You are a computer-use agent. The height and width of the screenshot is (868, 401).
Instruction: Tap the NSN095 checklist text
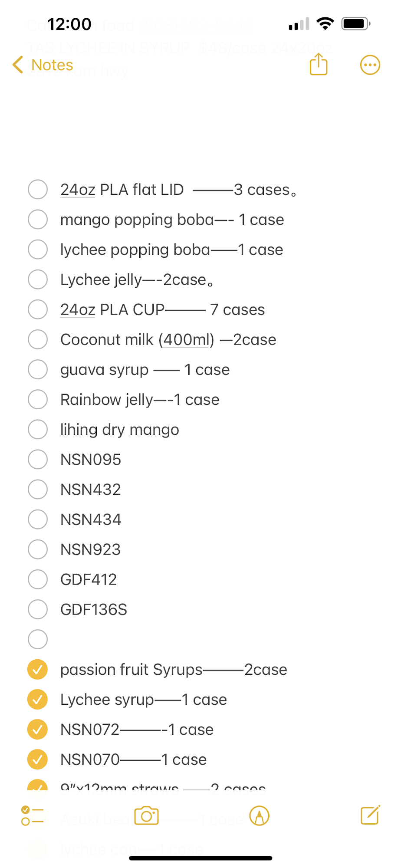click(91, 460)
